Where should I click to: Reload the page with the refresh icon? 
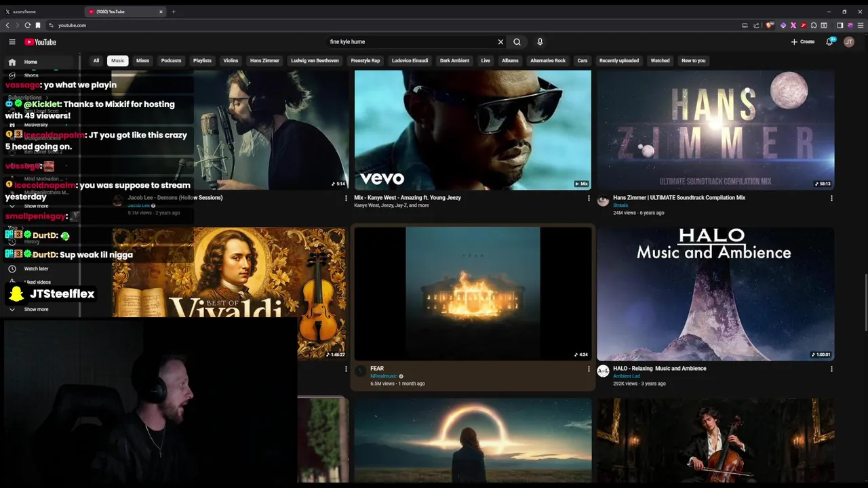[x=28, y=25]
